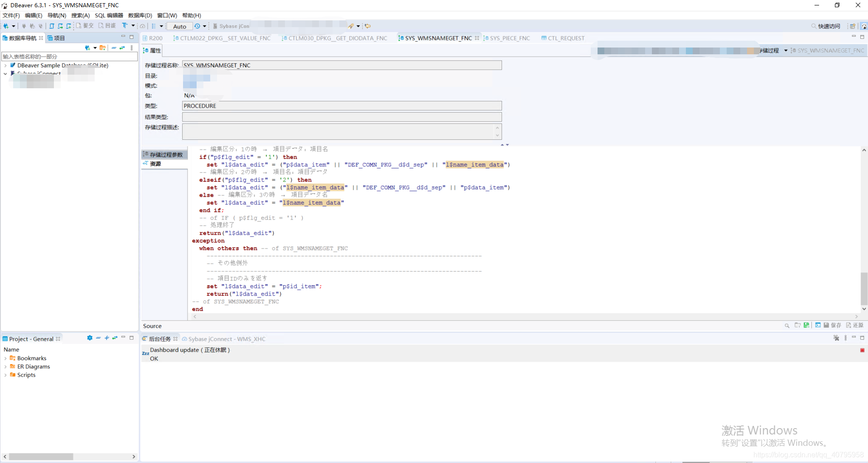Viewport: 868px width, 463px height.
Task: Click the new connection plug icon in main toolbar
Action: [6, 26]
